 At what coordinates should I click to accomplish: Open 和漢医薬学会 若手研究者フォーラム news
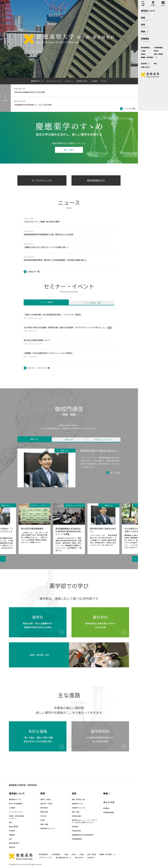(33, 105)
